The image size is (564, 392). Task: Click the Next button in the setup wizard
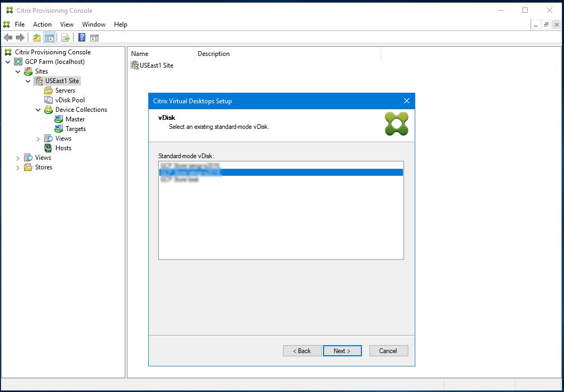[x=342, y=350]
